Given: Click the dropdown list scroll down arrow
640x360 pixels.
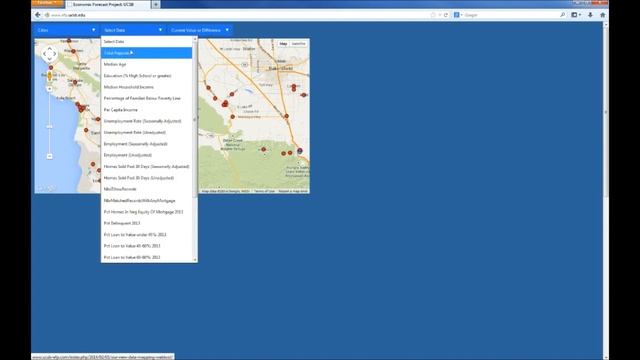Looking at the screenshot, I should pyautogui.click(x=195, y=260).
